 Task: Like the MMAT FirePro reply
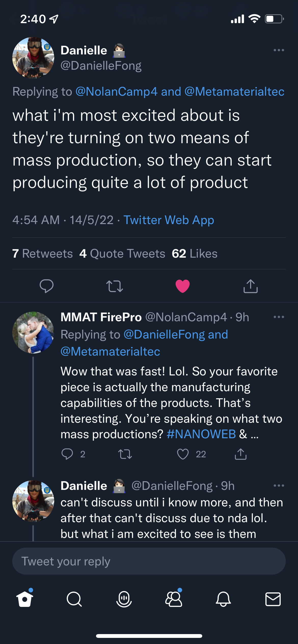(183, 454)
